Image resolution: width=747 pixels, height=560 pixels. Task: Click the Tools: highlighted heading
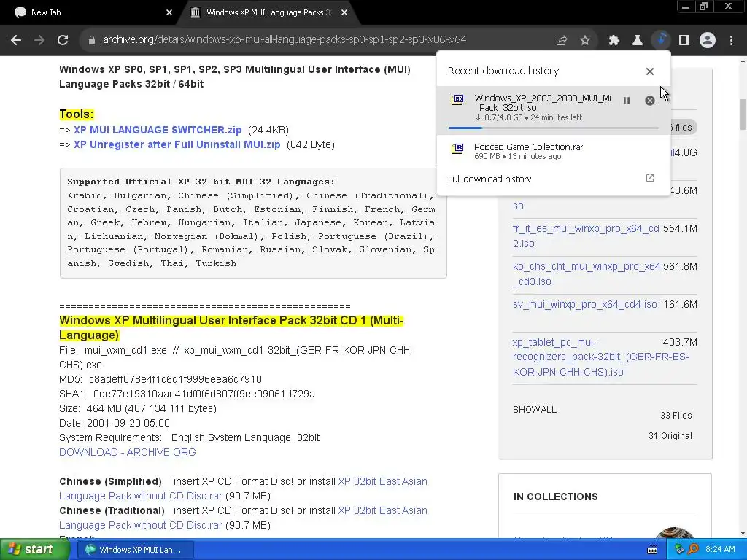(x=77, y=114)
